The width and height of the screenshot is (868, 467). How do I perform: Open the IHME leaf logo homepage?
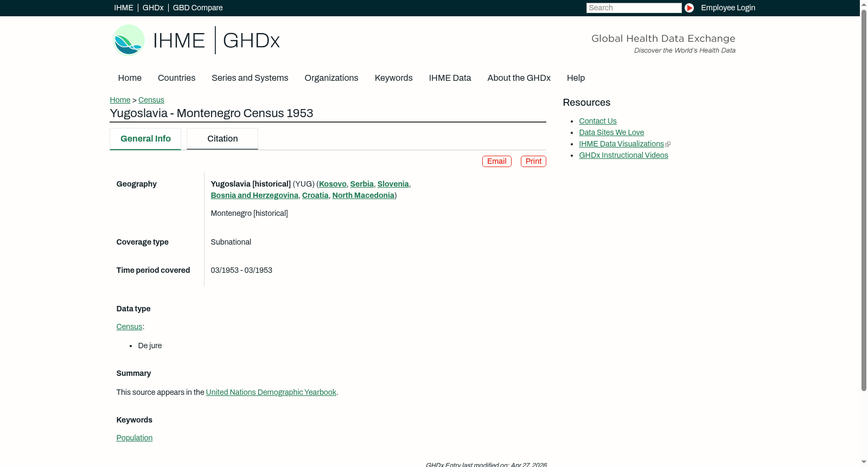pos(129,40)
